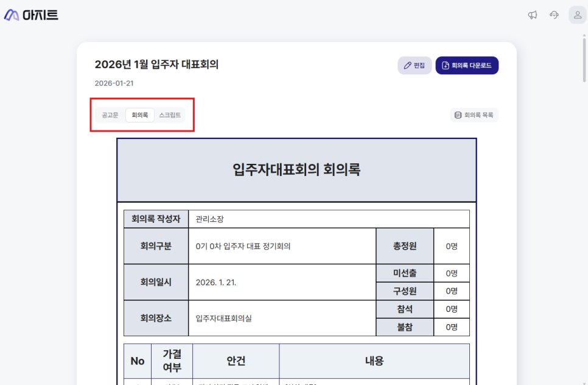The image size is (588, 385).
Task: Click the 입주자대표회의실 location cell
Action: coord(282,318)
